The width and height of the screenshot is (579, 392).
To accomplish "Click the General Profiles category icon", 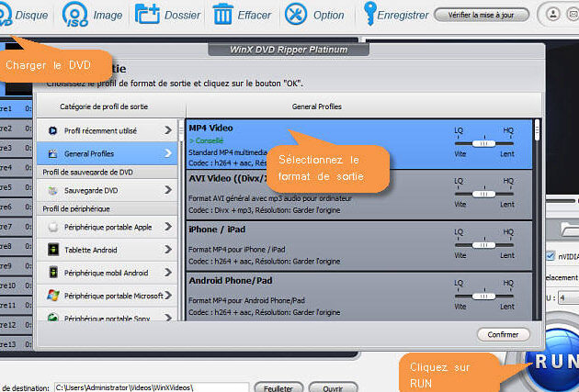I will [52, 153].
